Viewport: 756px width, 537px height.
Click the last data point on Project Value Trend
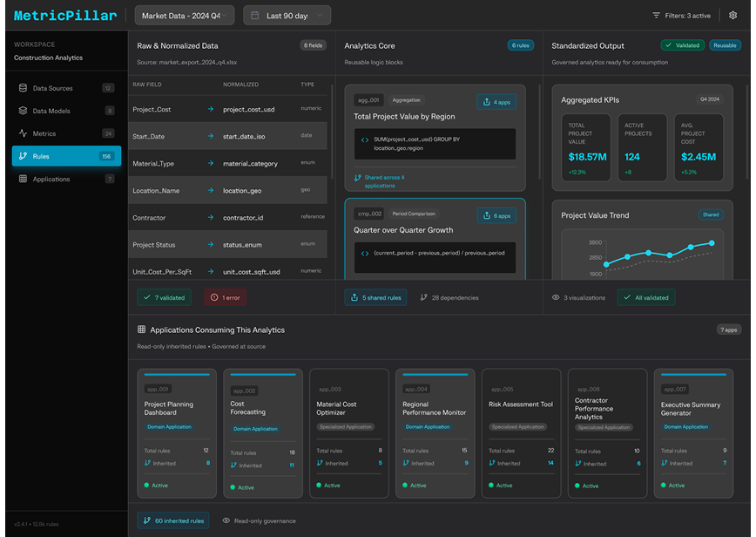[712, 243]
